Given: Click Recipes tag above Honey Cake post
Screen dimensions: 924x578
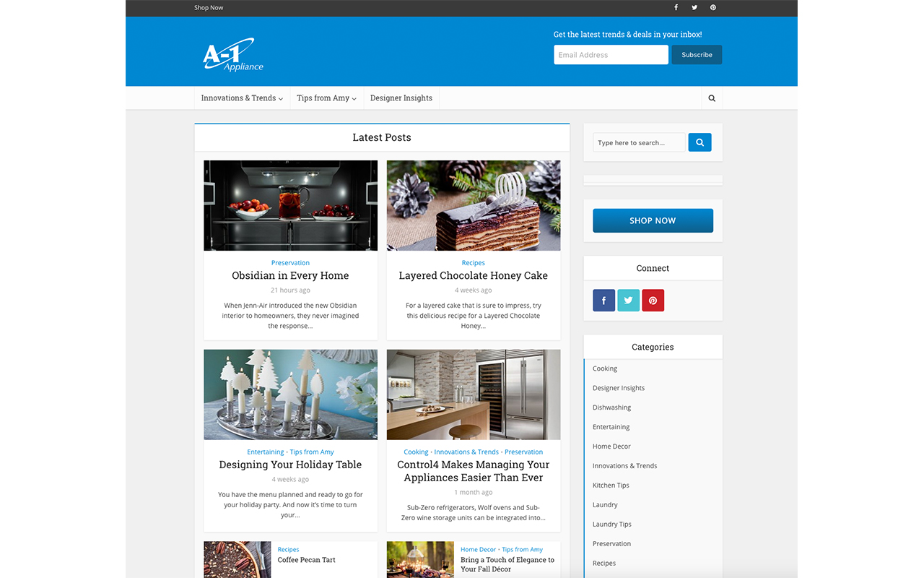Looking at the screenshot, I should [474, 263].
